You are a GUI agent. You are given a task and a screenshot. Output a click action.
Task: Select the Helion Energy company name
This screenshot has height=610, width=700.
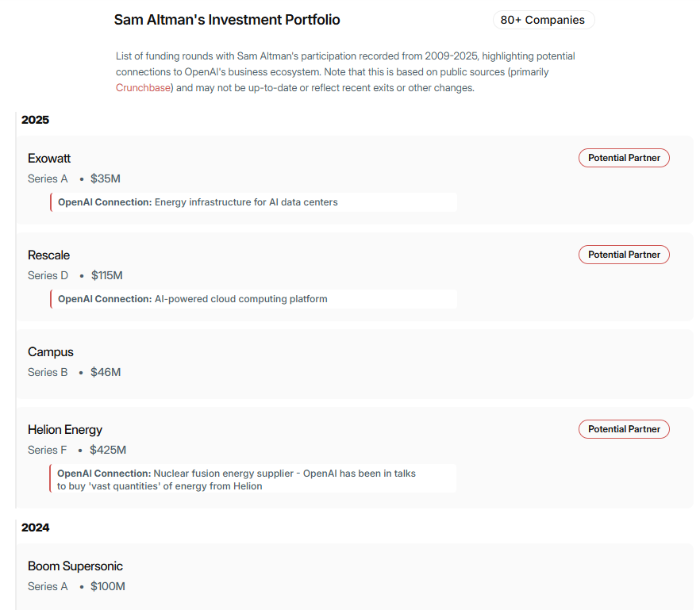(x=65, y=430)
